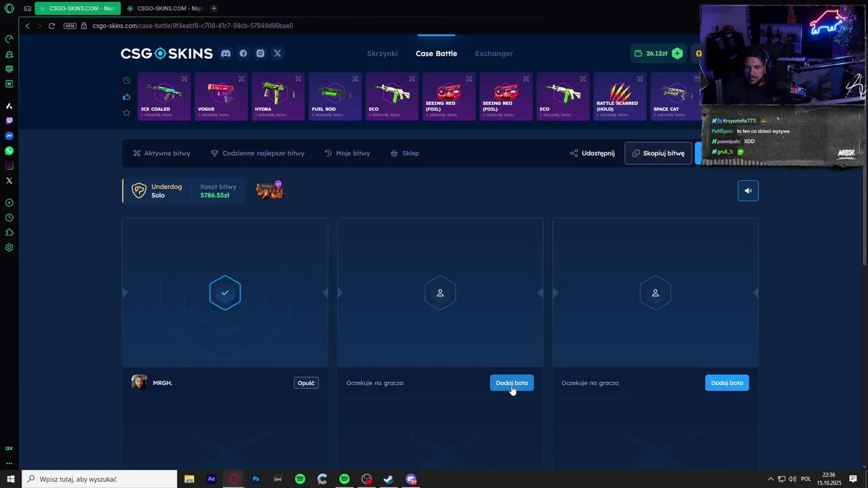Open extensions from the Opera sidebar

click(9, 232)
